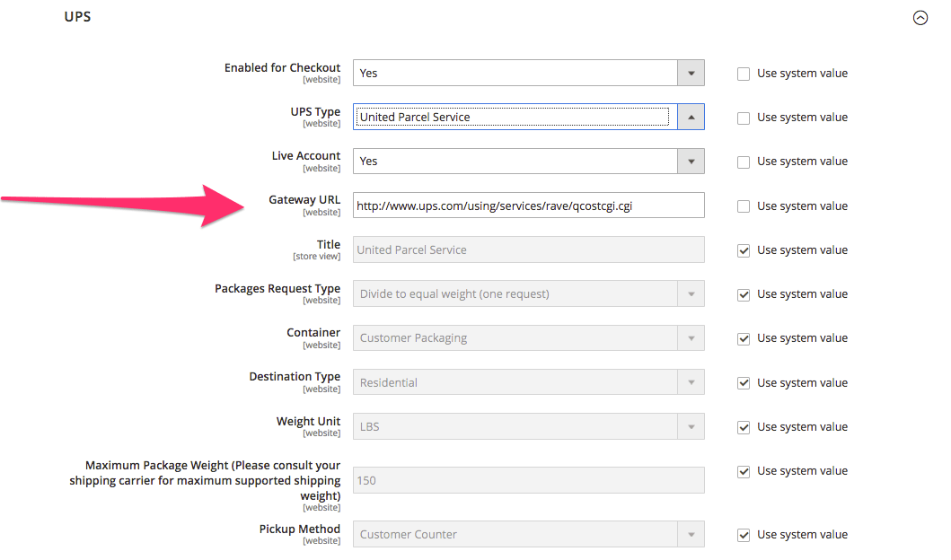Viewport: 951px width, 560px height.
Task: Uncheck Use system value for Pickup Method
Action: (744, 536)
